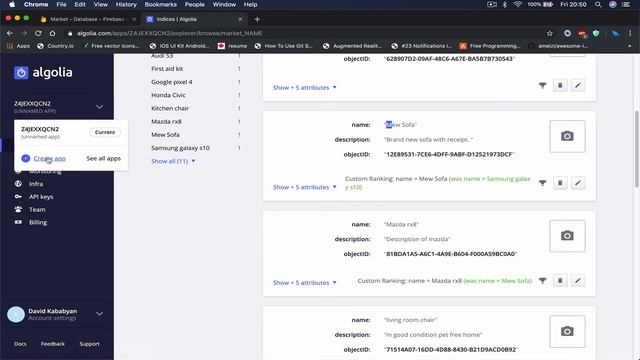Expand Show + 5 attributes for Mazda rx8
Image resolution: width=640 pixels, height=360 pixels.
(x=304, y=282)
